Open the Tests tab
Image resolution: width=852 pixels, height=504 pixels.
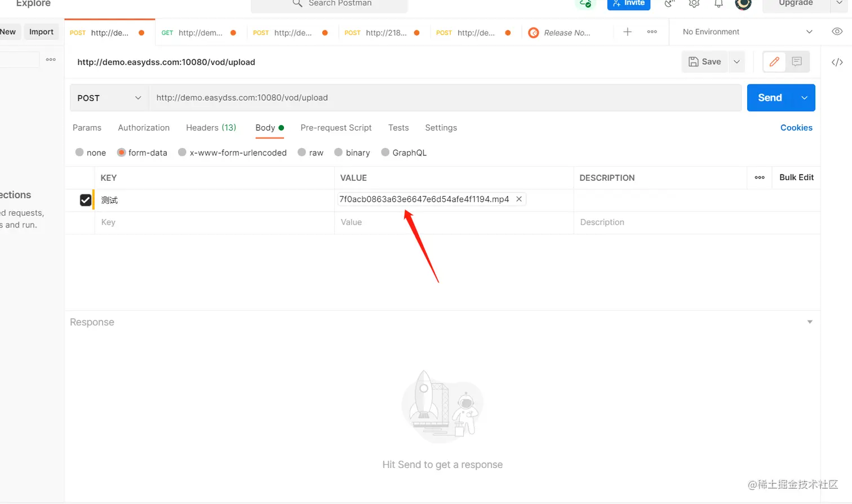point(398,128)
